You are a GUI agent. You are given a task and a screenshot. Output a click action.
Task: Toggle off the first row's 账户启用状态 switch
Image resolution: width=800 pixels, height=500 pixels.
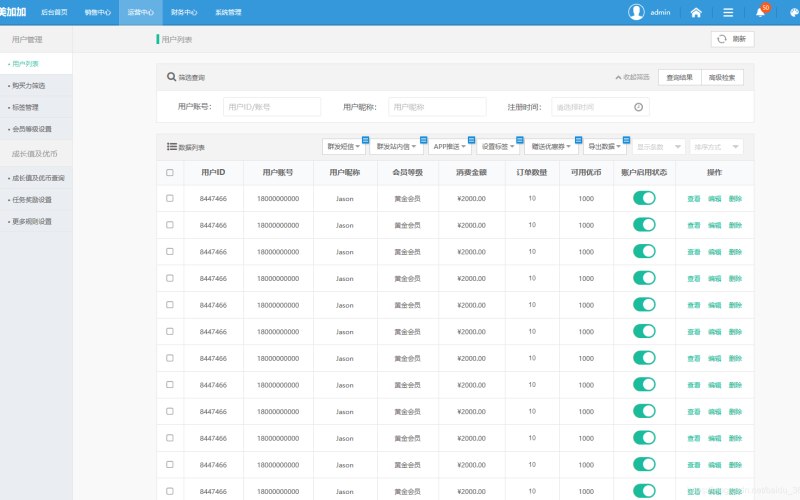[x=644, y=198]
